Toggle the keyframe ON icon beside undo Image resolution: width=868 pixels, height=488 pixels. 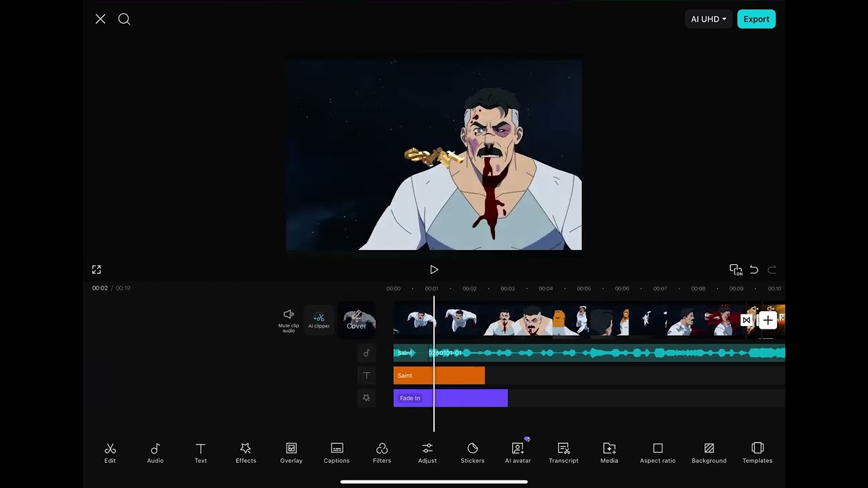[736, 270]
